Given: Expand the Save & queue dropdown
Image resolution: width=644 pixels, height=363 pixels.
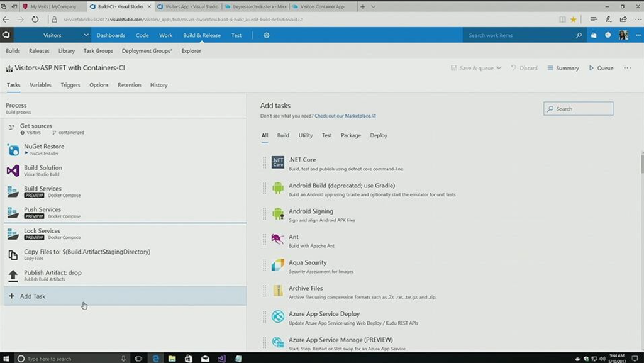Looking at the screenshot, I should point(499,68).
